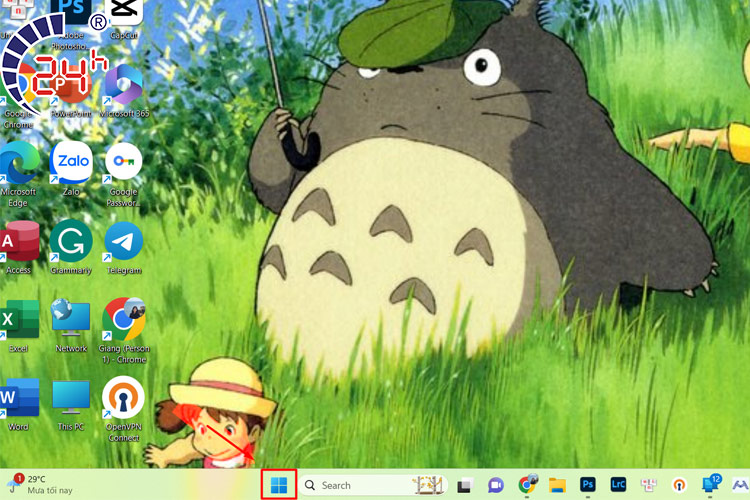This screenshot has height=500, width=750.
Task: Launch Lightroom Classic from the taskbar
Action: (x=618, y=485)
